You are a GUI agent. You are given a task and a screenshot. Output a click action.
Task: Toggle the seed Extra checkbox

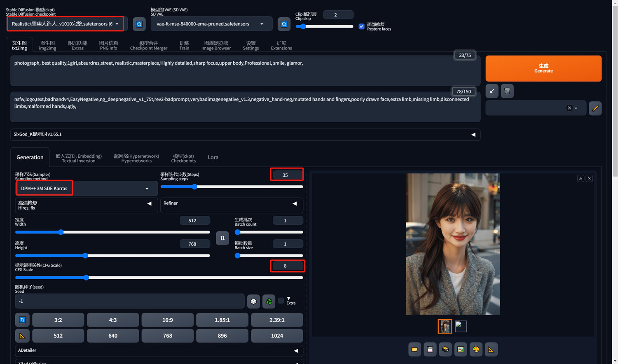[281, 301]
